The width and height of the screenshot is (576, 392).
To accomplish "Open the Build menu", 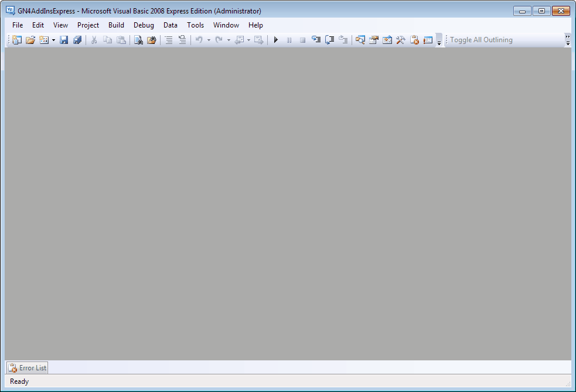I will 116,25.
